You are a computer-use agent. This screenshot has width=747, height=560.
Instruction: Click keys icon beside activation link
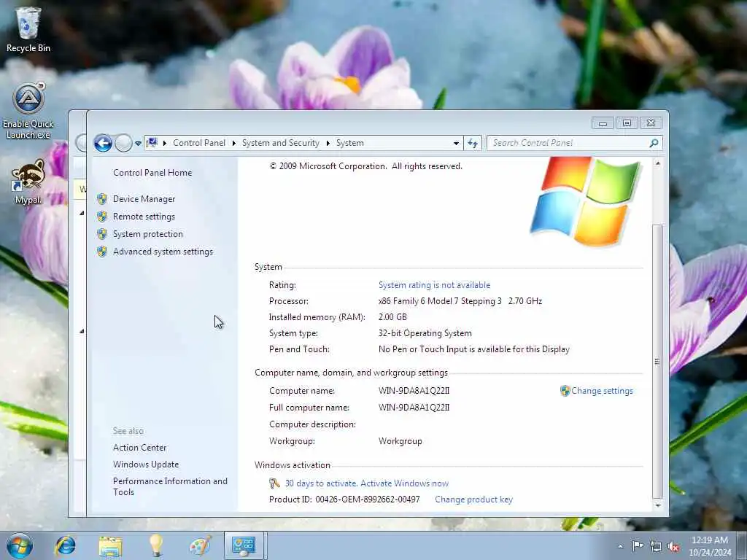pyautogui.click(x=274, y=483)
